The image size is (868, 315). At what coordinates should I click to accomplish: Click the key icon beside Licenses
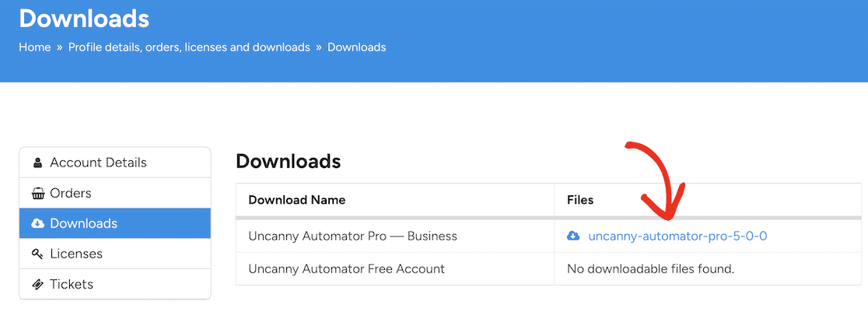37,254
